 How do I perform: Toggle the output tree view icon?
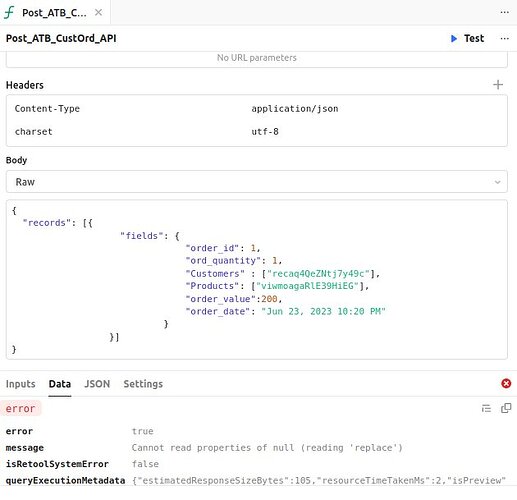(x=486, y=408)
